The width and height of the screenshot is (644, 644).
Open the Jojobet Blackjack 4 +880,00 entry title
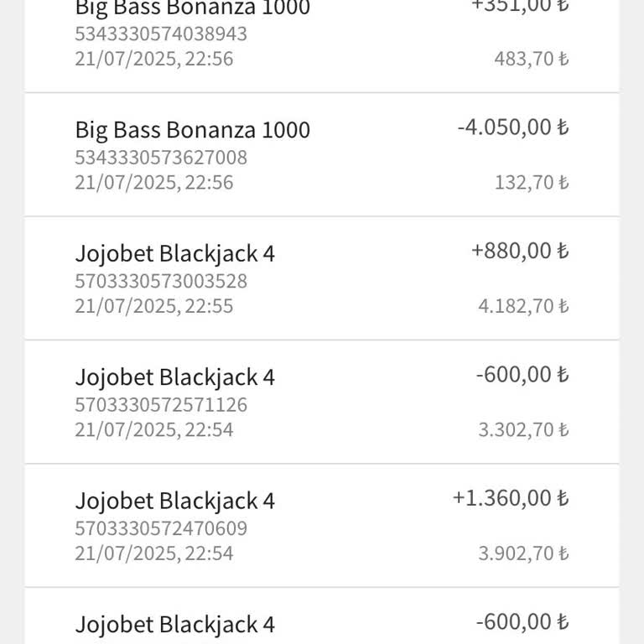tap(174, 253)
